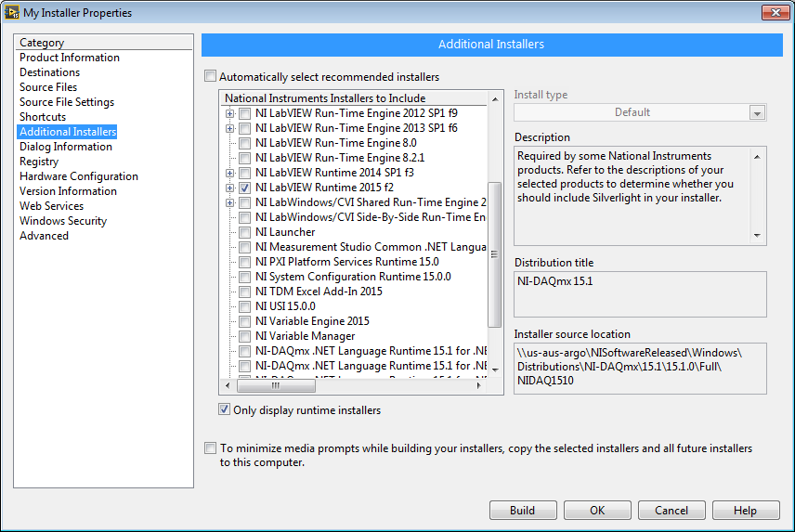This screenshot has width=795, height=532.
Task: Expand NI LabWindows/CVI Shared Run-Time Engine node
Action: (229, 202)
